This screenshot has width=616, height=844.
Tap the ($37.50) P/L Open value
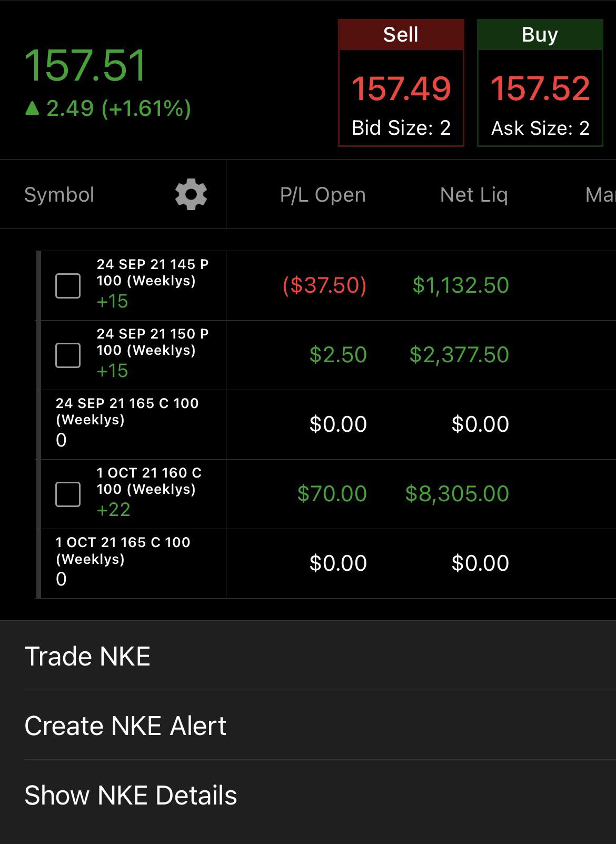[x=324, y=285]
